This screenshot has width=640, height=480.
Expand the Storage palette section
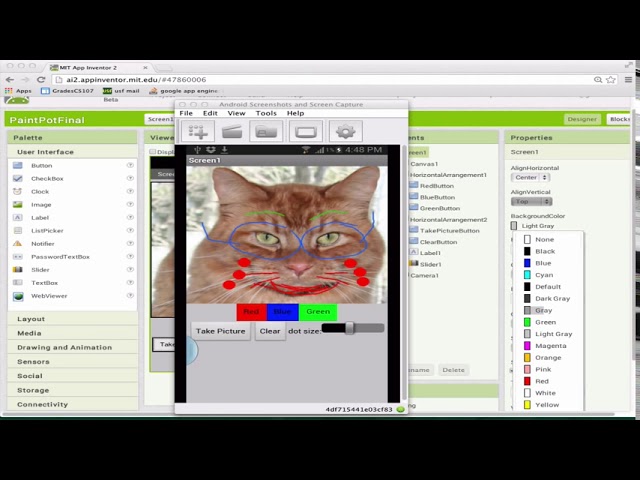coord(73,390)
